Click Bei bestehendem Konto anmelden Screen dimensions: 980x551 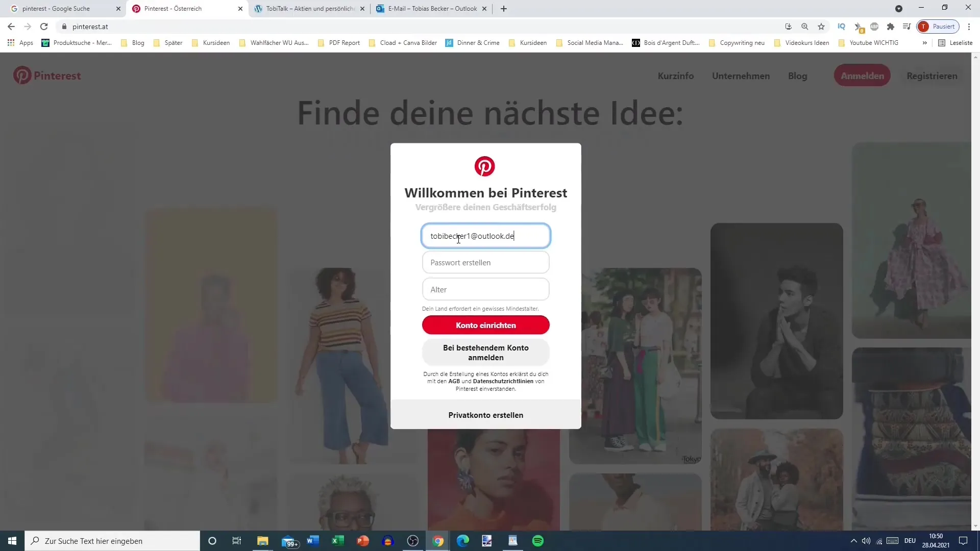486,353
